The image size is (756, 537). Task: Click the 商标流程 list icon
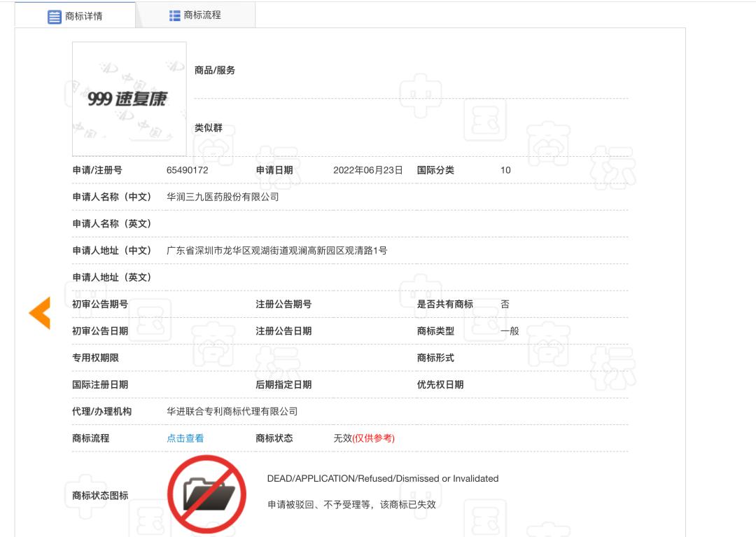(x=174, y=16)
